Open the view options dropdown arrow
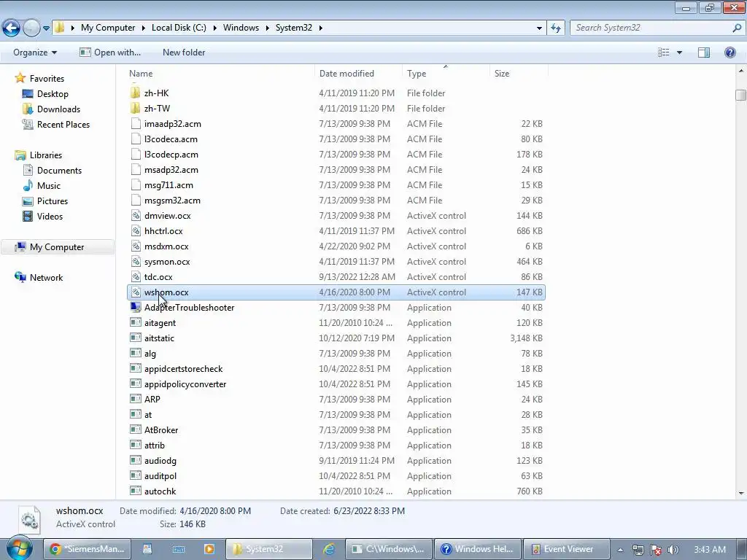The height and width of the screenshot is (560, 747). coord(679,52)
